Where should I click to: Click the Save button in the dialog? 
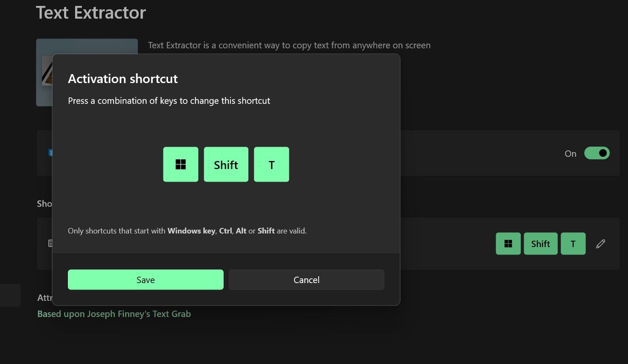146,280
